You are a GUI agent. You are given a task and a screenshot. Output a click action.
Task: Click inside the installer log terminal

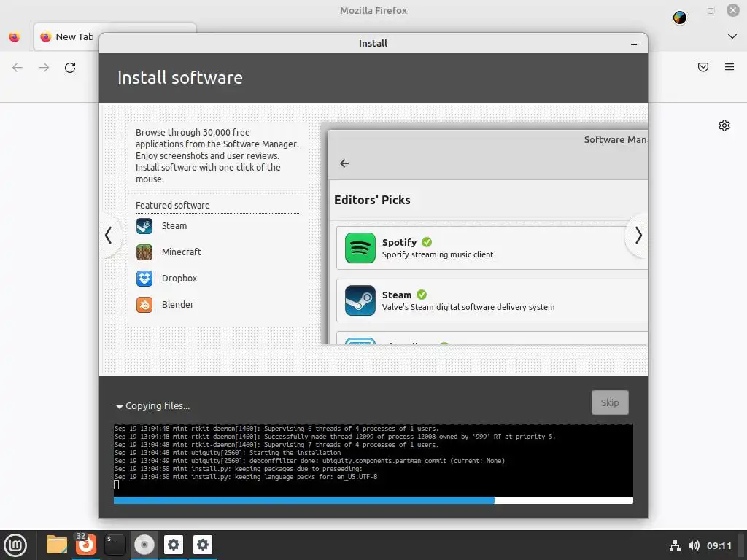(373, 459)
